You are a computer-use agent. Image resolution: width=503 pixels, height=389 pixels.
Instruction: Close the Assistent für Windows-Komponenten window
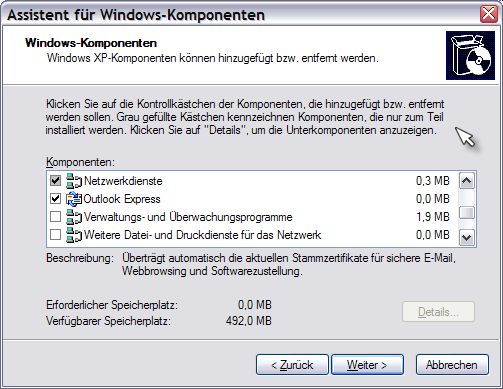coord(489,14)
